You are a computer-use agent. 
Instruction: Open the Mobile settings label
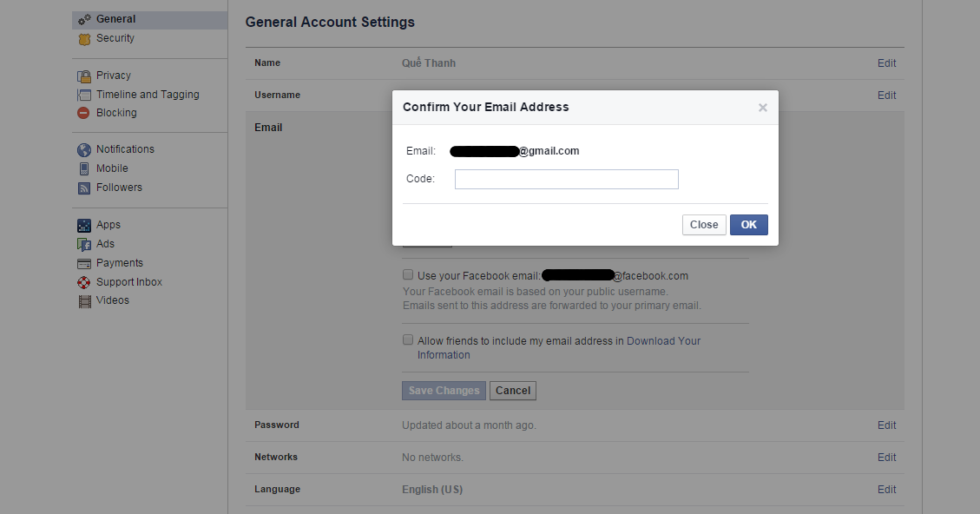click(x=112, y=168)
